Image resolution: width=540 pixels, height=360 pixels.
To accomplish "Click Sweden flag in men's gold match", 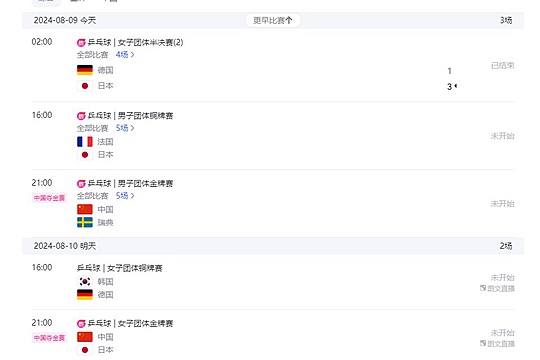I will coord(85,222).
